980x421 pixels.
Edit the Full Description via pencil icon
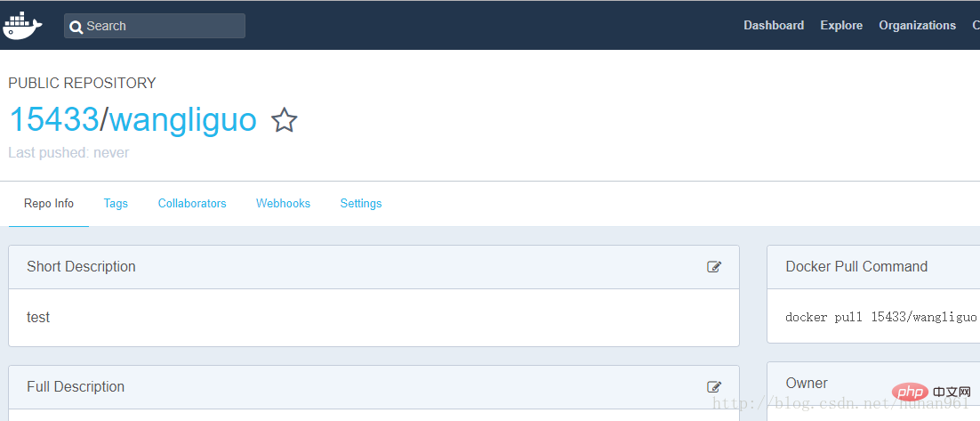pyautogui.click(x=714, y=387)
